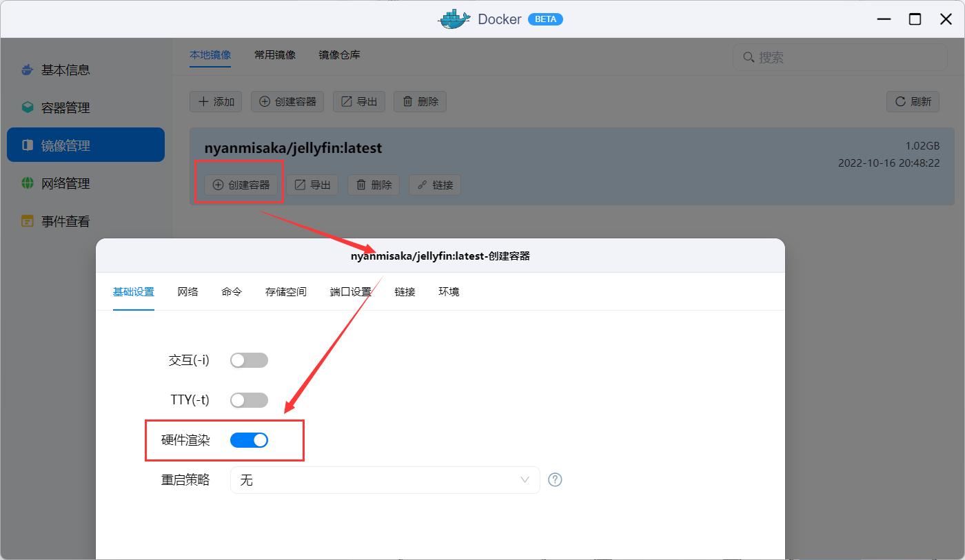Click the 添加 button to add an image

point(216,101)
